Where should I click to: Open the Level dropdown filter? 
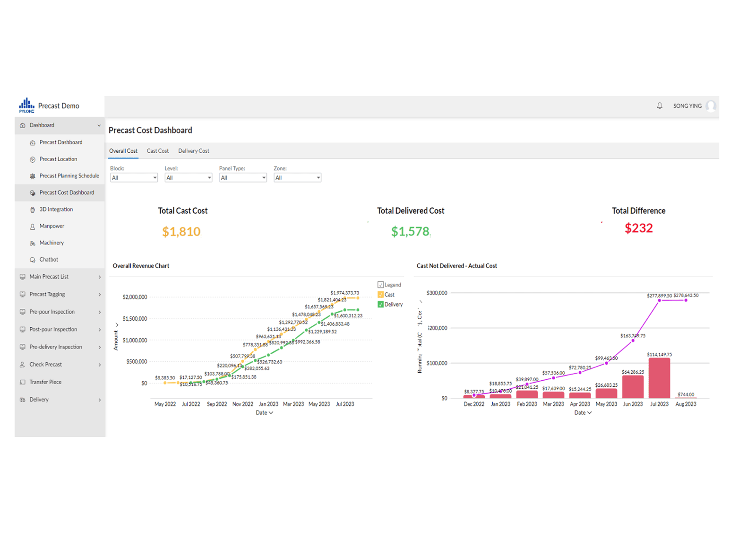[188, 178]
